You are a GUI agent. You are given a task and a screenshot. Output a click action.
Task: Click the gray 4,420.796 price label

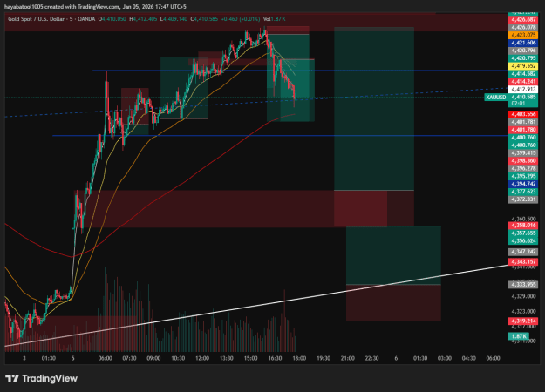pyautogui.click(x=523, y=51)
